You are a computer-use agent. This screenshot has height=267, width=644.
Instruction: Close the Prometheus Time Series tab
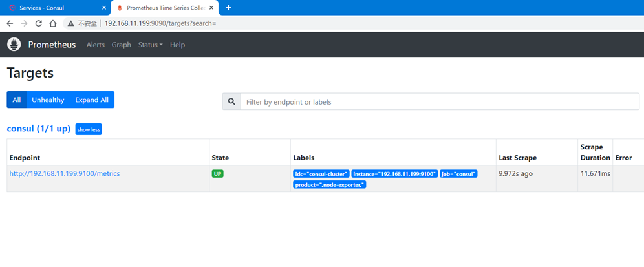[211, 8]
